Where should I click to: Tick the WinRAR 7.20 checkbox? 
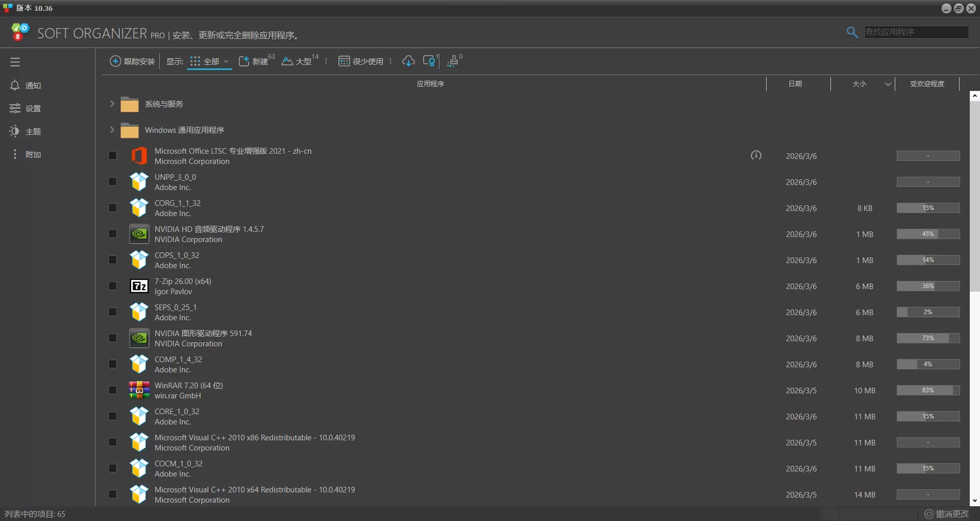click(113, 390)
